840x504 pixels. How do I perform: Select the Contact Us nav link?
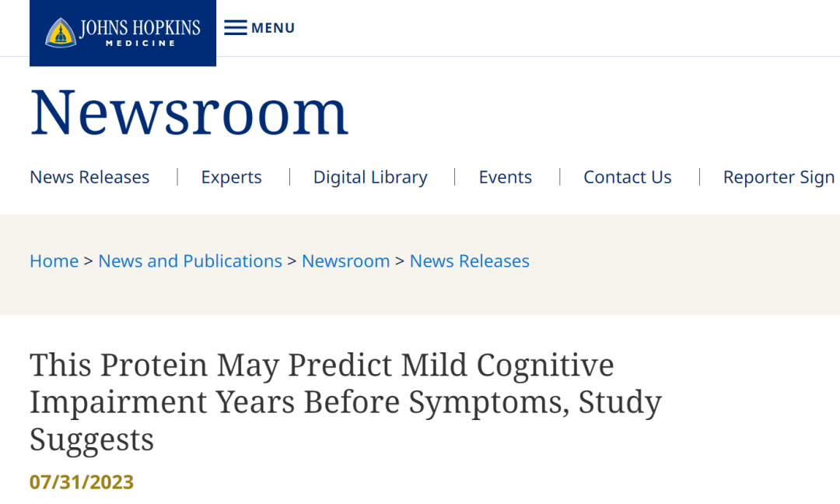tap(628, 177)
